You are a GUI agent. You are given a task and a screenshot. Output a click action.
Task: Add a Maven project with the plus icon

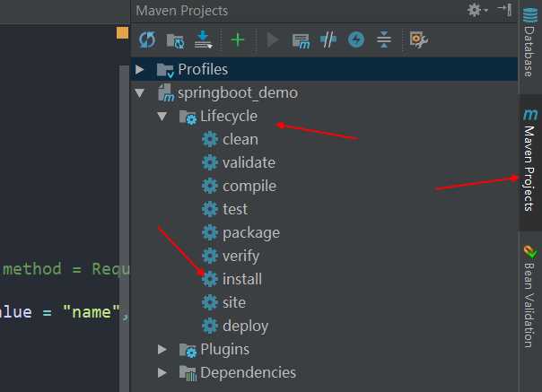click(238, 40)
